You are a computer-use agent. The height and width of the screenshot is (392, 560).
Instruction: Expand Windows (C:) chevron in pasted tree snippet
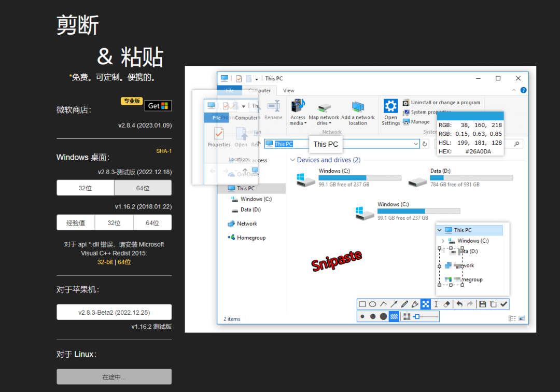pos(443,241)
